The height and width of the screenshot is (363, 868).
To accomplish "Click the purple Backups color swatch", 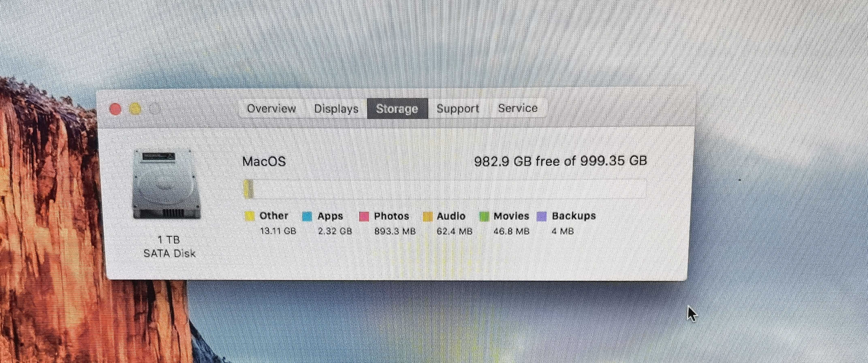I will point(541,216).
